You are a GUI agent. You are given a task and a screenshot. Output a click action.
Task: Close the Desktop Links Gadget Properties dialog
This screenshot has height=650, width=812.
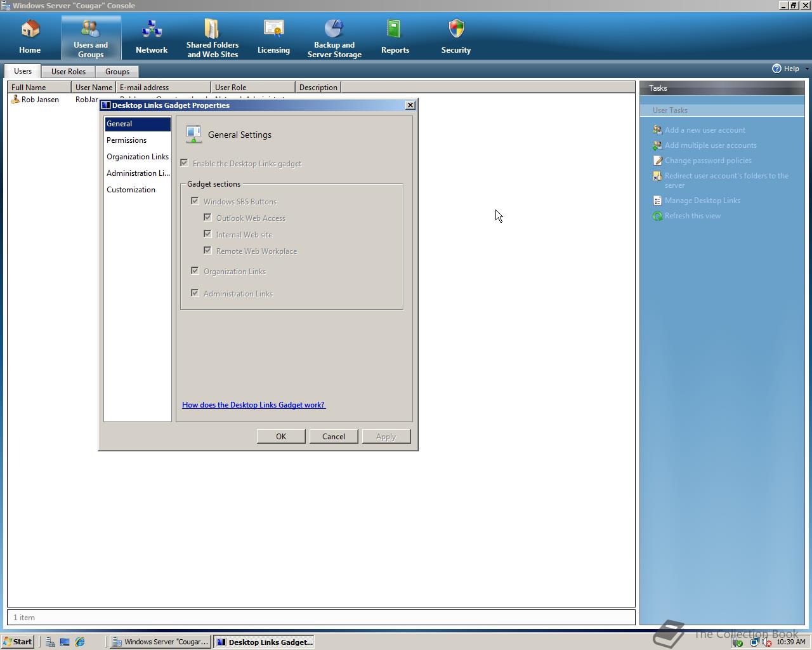pos(410,105)
